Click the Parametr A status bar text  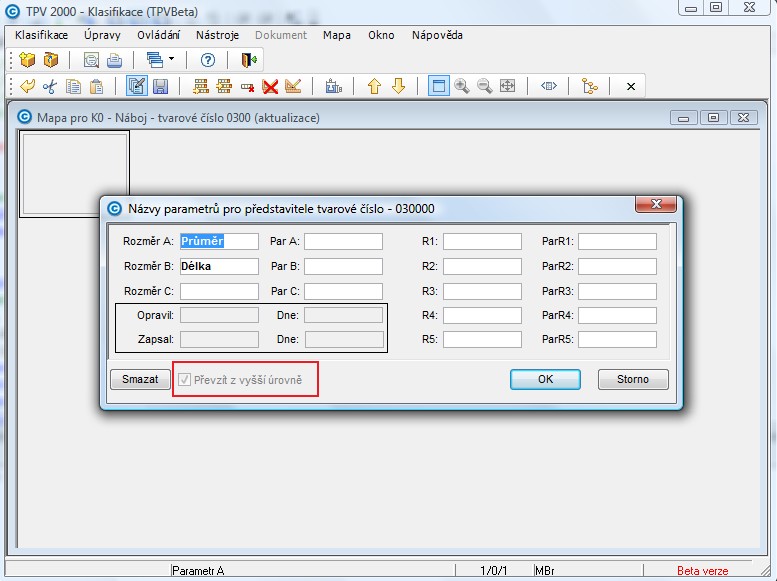[x=198, y=571]
